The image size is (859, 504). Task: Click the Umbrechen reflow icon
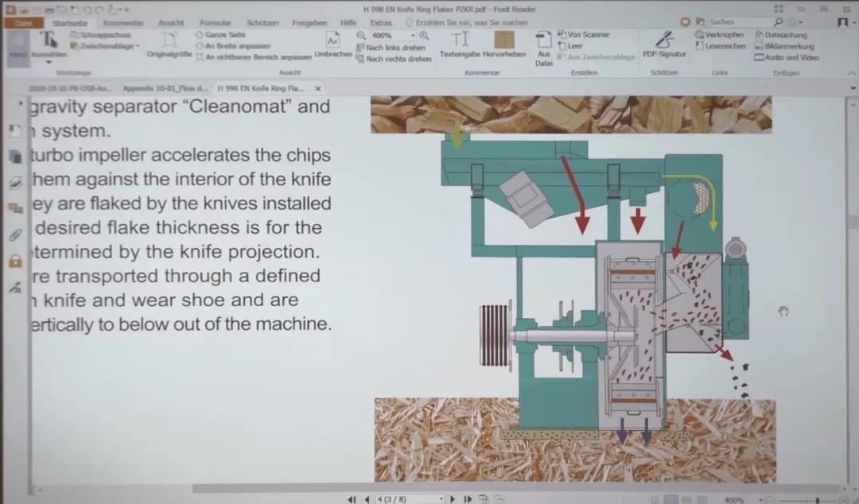(333, 44)
